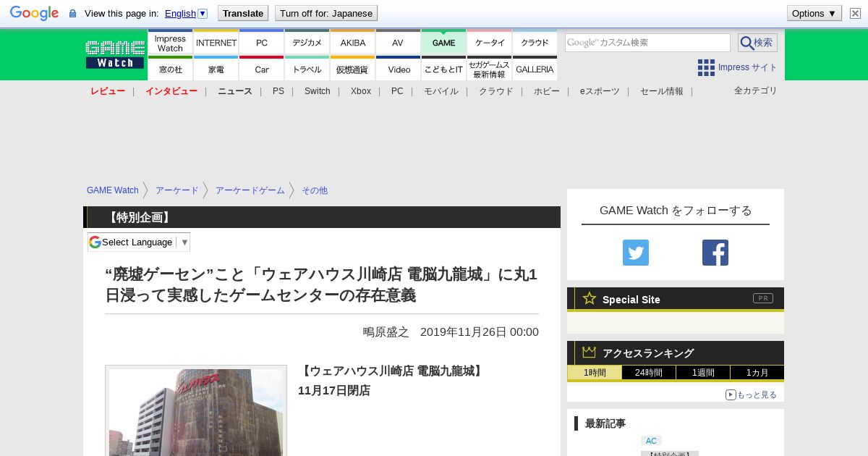
Task: Focus the Google custom search field
Action: [x=647, y=43]
